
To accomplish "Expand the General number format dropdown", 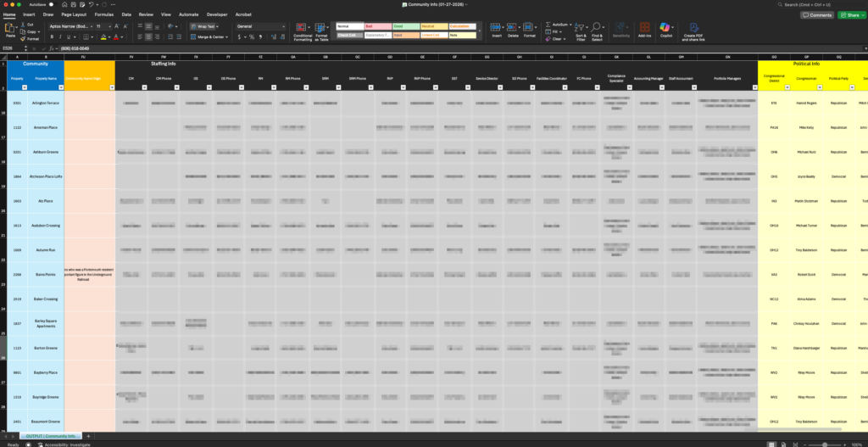I will point(284,26).
